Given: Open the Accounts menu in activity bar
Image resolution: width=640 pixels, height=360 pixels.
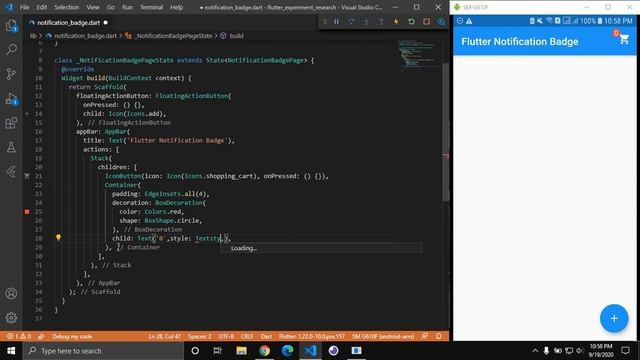Looking at the screenshot, I should tap(11, 293).
